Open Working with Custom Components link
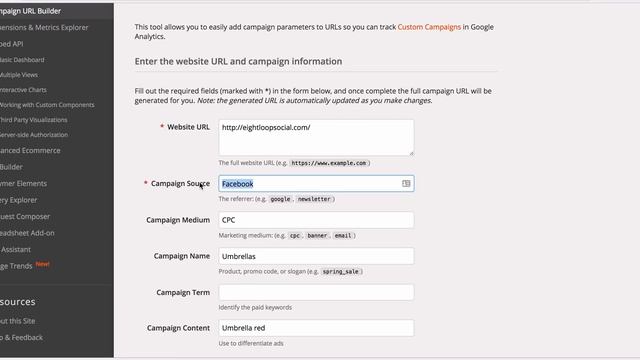Image resolution: width=640 pixels, height=360 pixels. tap(47, 105)
